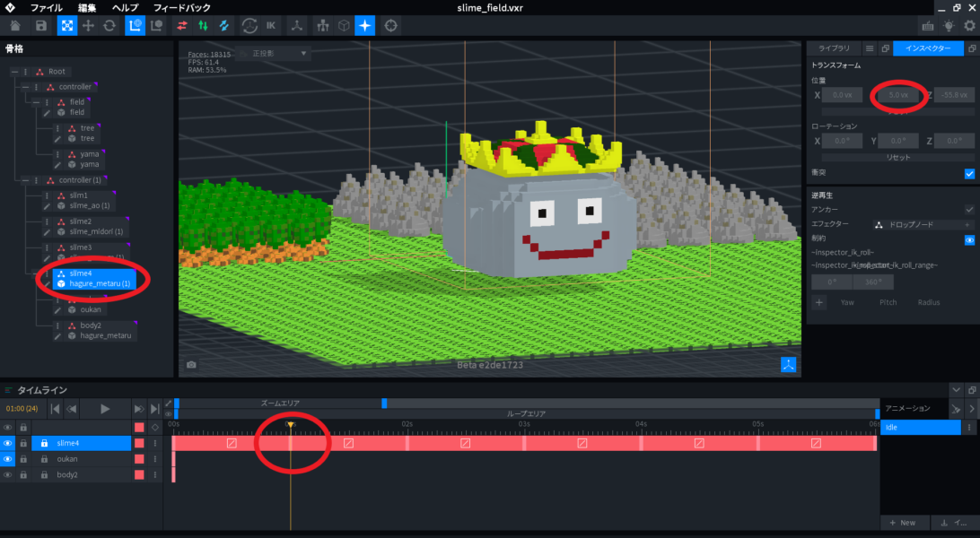Click the crosshair target icon in toolbar

click(390, 26)
